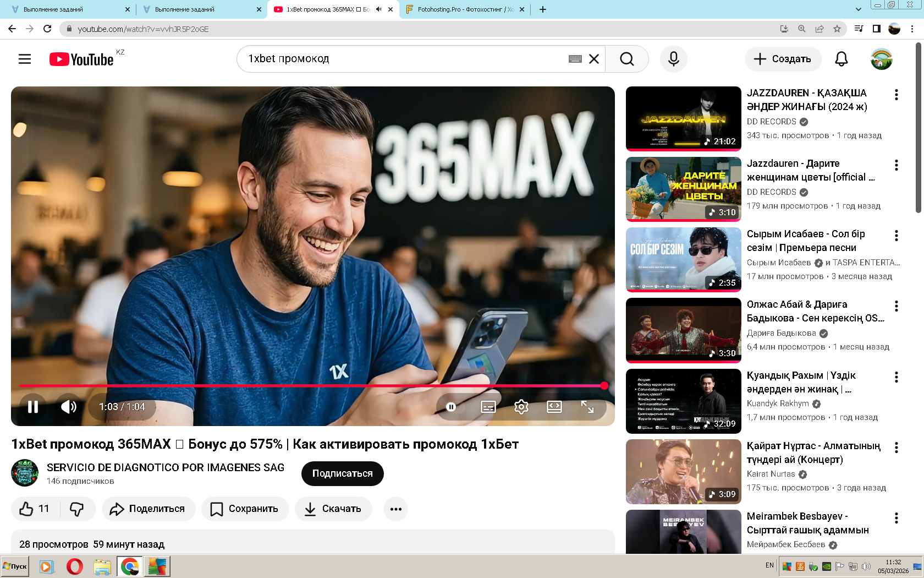
Task: Open the YouTube hamburger guide menu
Action: tap(25, 59)
